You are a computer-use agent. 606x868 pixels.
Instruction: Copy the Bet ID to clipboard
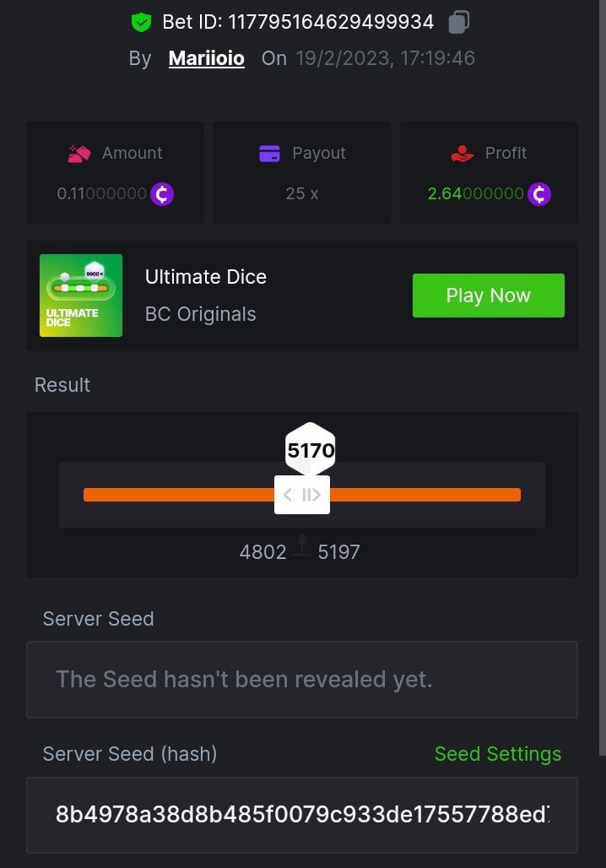pos(458,22)
